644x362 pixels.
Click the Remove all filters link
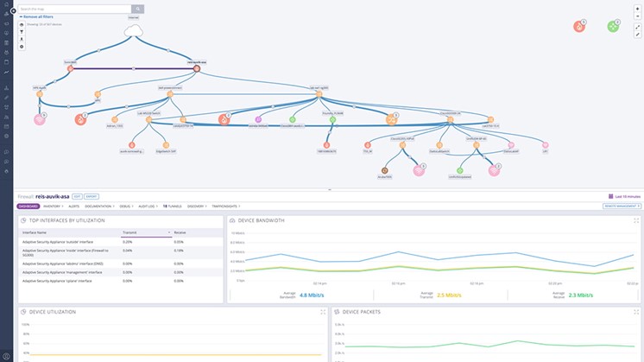40,16
